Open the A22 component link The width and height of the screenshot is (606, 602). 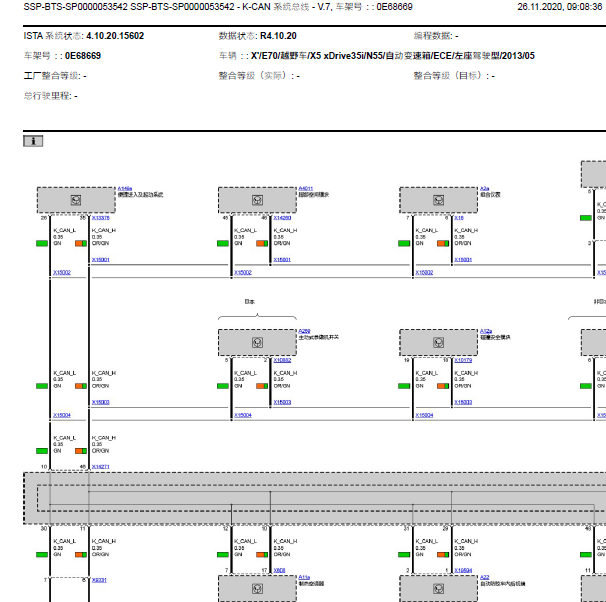pos(485,577)
